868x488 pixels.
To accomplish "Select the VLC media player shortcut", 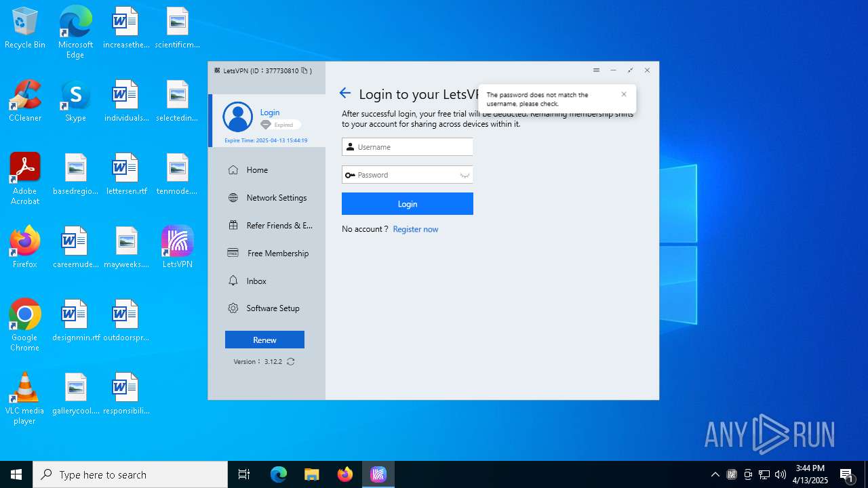I will point(25,399).
